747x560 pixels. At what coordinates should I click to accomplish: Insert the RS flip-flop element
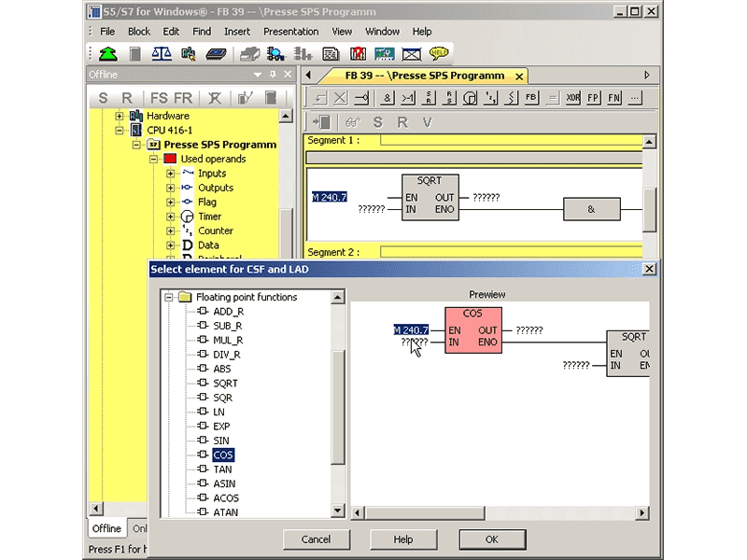point(449,98)
